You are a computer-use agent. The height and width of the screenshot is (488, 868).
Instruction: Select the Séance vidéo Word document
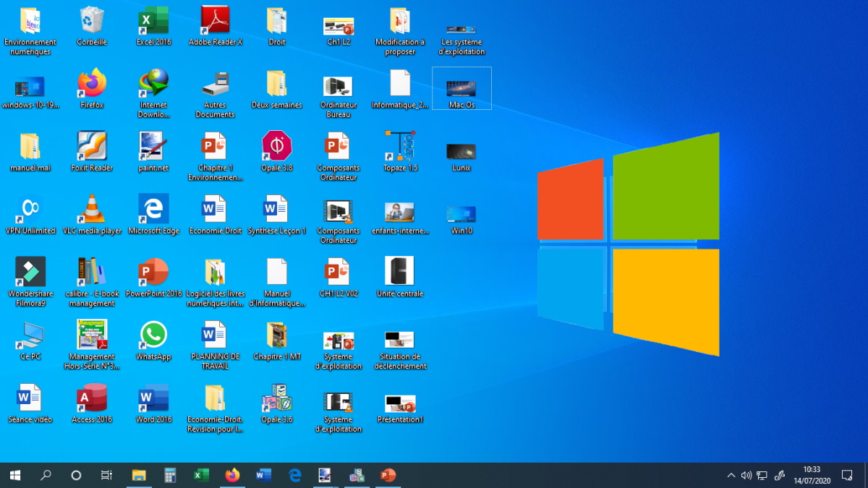click(x=30, y=404)
